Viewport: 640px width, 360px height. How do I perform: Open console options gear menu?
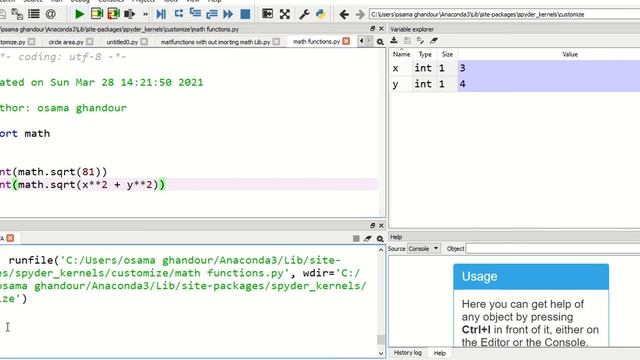pos(380,238)
